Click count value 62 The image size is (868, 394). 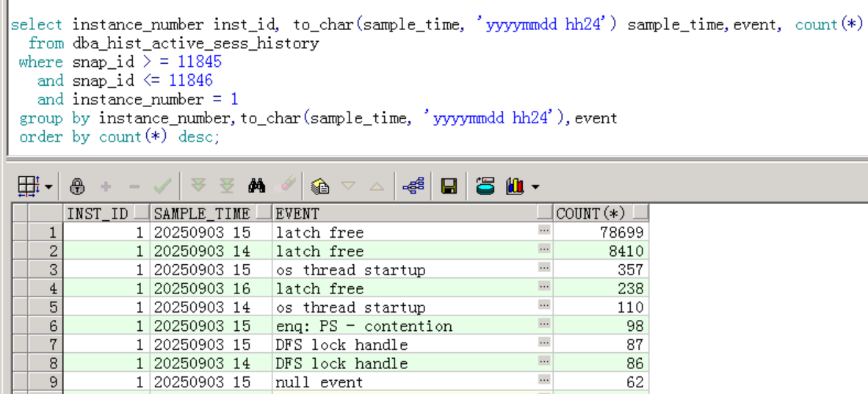(635, 382)
